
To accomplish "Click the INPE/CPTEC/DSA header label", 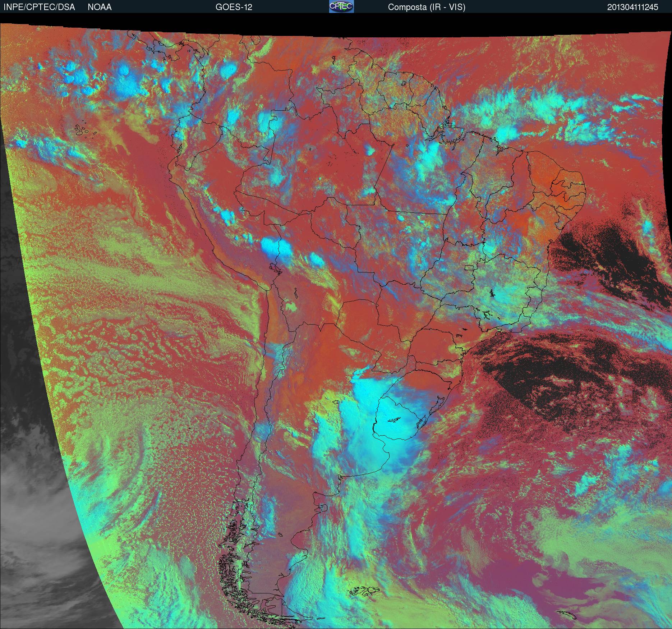I will click(x=39, y=7).
